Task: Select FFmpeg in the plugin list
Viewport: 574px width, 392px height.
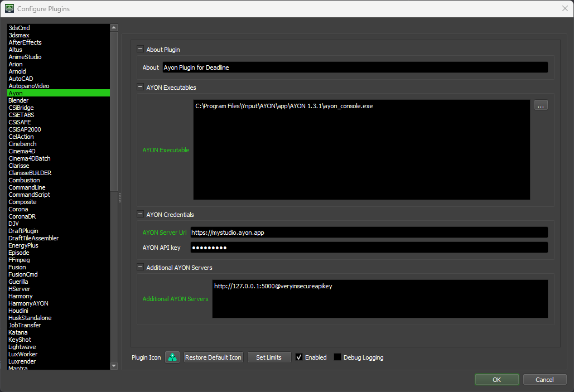Action: (59, 260)
